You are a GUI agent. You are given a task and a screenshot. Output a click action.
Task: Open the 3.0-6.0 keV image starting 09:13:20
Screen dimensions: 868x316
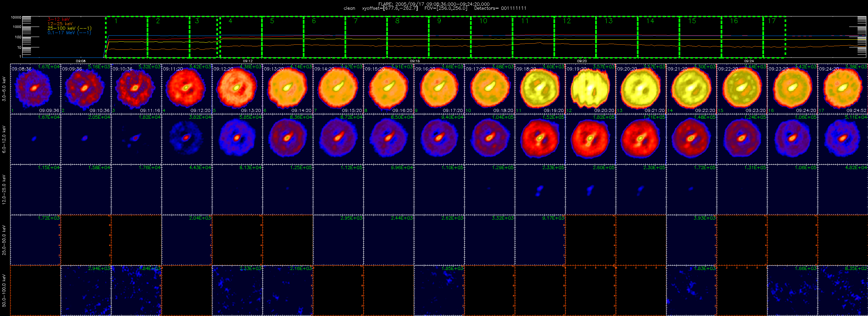click(288, 89)
